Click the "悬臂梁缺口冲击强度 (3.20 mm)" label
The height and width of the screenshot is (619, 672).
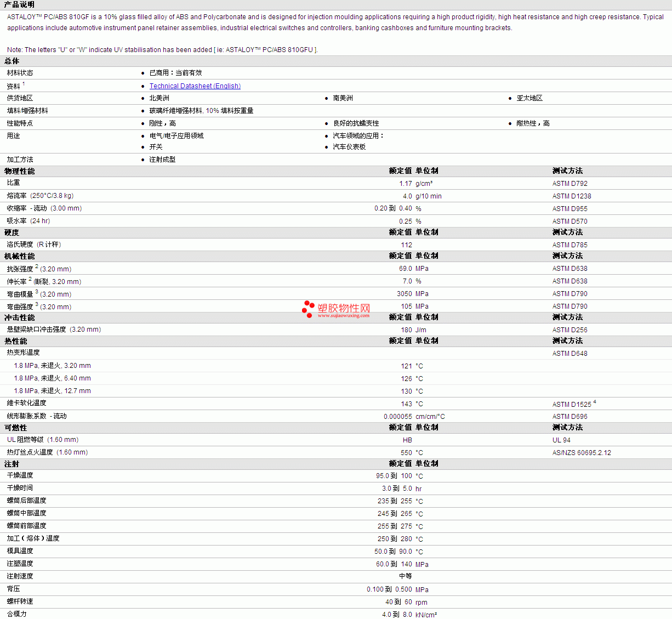click(x=54, y=330)
